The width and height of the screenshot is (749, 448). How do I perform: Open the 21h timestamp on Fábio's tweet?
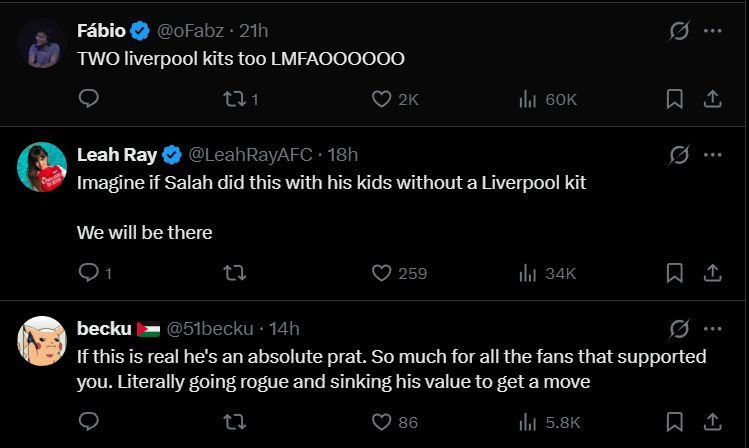tap(254, 31)
